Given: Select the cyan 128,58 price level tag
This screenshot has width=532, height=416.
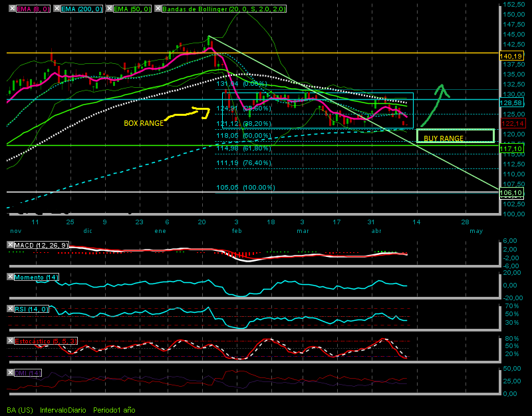Looking at the screenshot, I should click(511, 103).
